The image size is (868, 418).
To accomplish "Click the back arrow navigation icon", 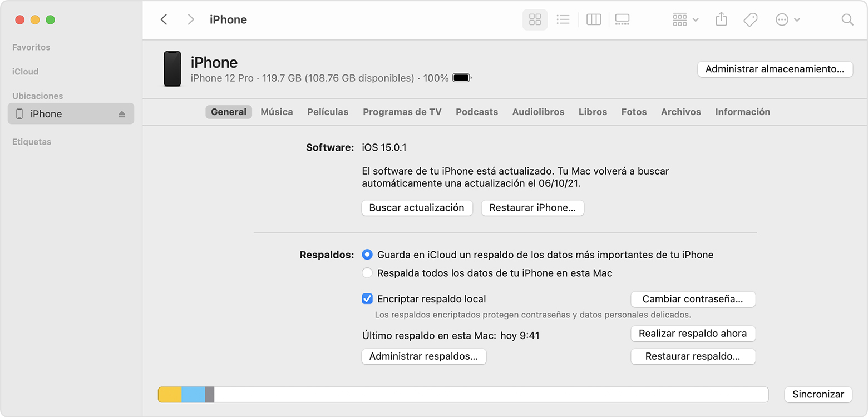I will click(164, 19).
